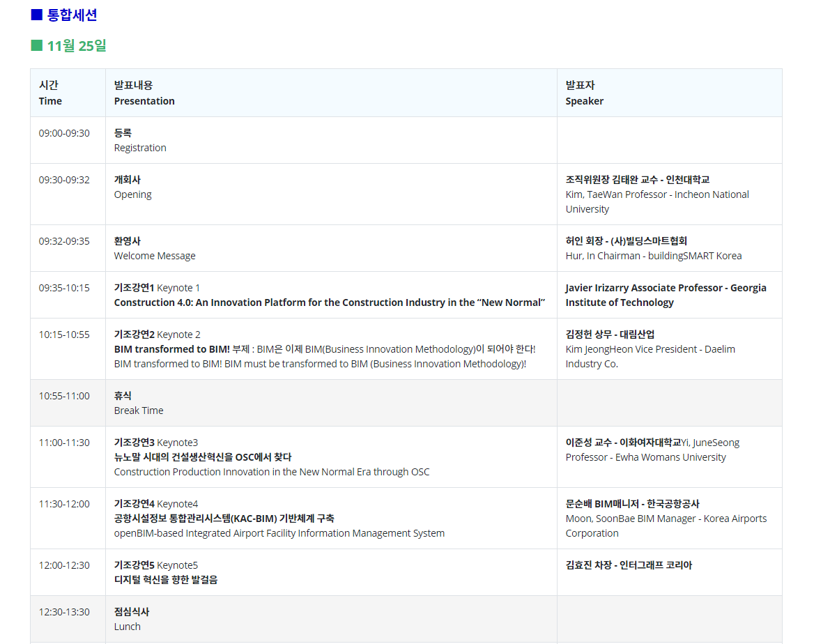Click the 발표자 Speaker column header
The height and width of the screenshot is (644, 814).
click(584, 93)
